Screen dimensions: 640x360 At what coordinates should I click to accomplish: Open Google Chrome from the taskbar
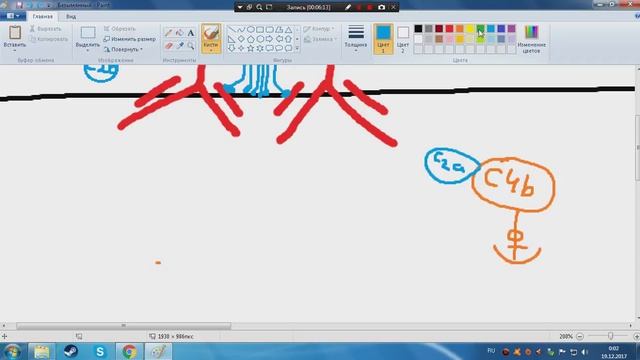(129, 351)
